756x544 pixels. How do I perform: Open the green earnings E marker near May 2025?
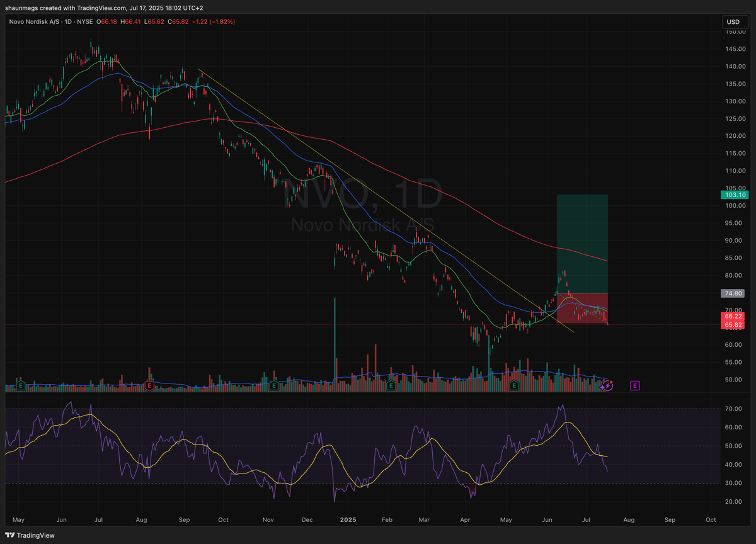tap(514, 385)
